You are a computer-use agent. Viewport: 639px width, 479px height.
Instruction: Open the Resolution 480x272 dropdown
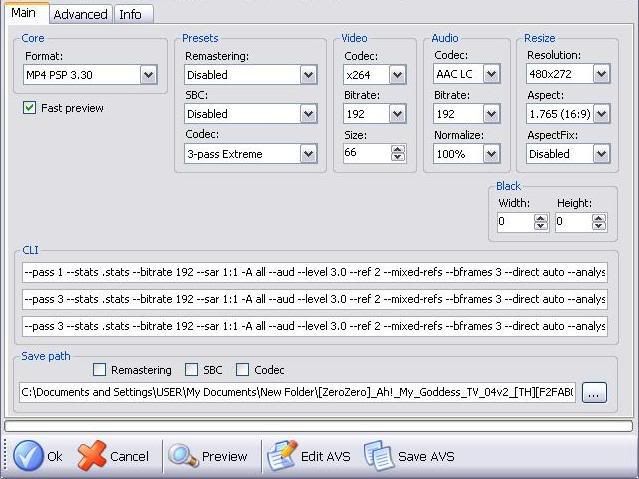point(568,74)
